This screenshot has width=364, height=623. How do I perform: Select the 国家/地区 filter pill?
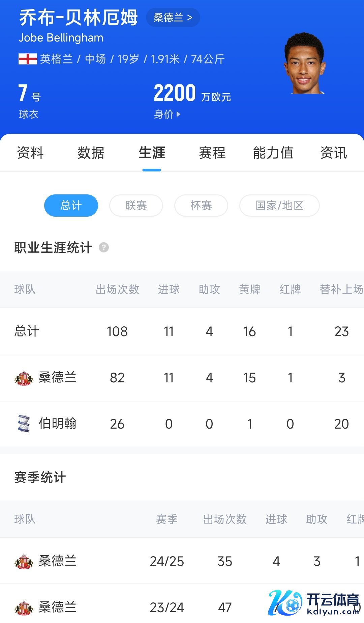[x=279, y=206]
